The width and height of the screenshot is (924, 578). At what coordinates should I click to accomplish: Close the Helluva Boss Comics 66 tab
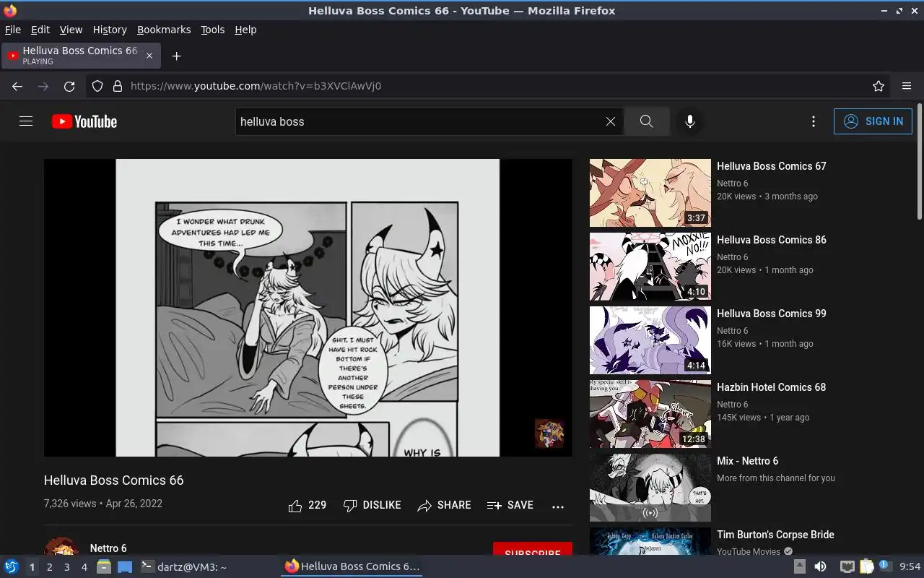149,56
